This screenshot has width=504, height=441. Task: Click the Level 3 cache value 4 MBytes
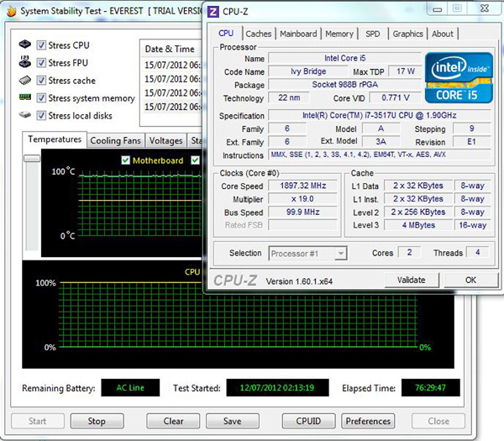pos(418,225)
